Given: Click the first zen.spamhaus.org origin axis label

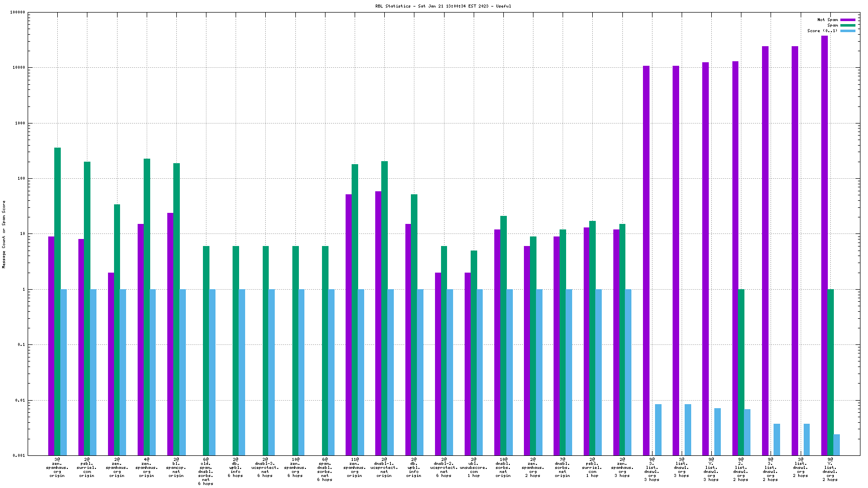Looking at the screenshot, I should tap(57, 467).
